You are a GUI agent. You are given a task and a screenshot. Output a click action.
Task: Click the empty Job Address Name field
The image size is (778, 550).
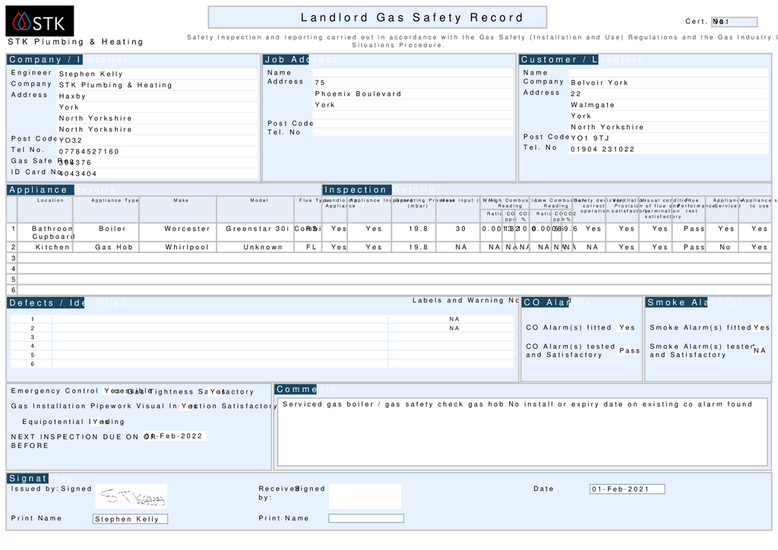point(411,73)
